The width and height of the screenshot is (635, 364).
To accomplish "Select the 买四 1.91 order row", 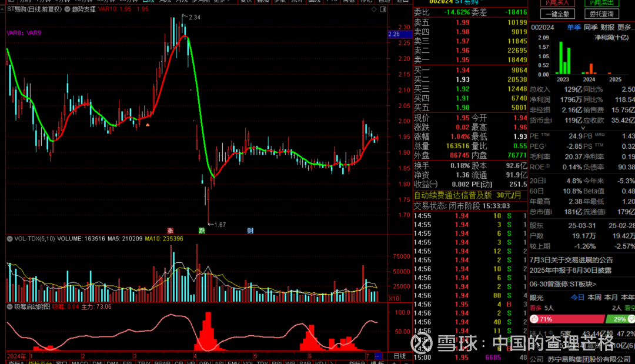I will pyautogui.click(x=470, y=98).
